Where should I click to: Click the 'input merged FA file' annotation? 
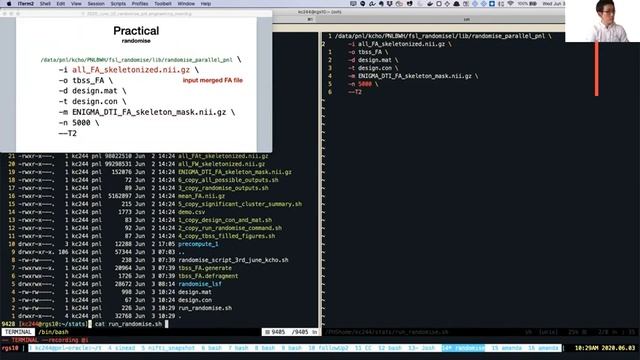pyautogui.click(x=213, y=80)
